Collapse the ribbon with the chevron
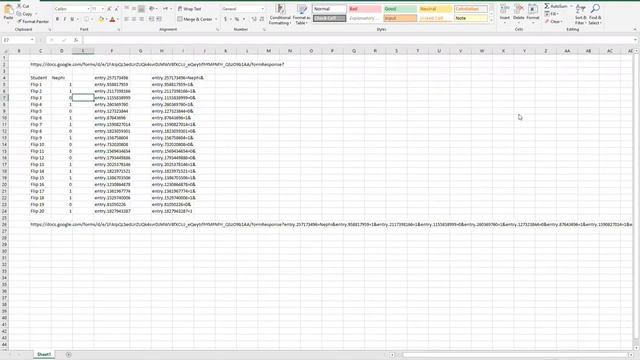The width and height of the screenshot is (640, 360). tap(635, 30)
